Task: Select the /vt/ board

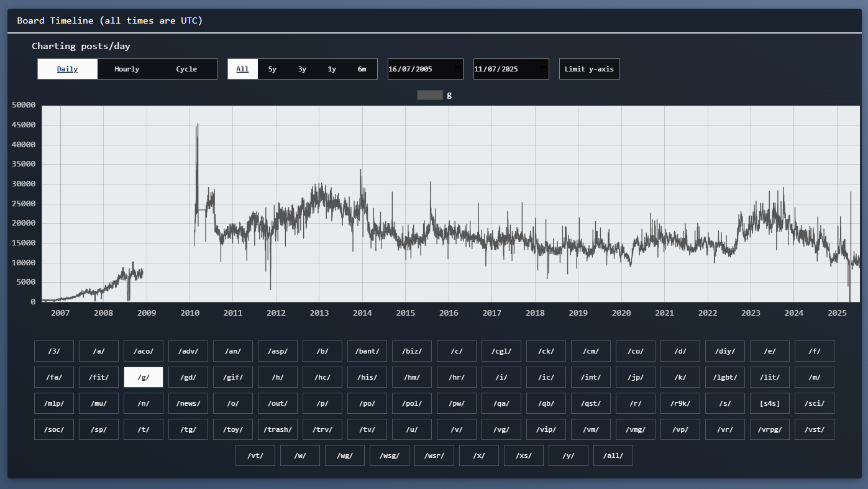Action: pyautogui.click(x=255, y=455)
